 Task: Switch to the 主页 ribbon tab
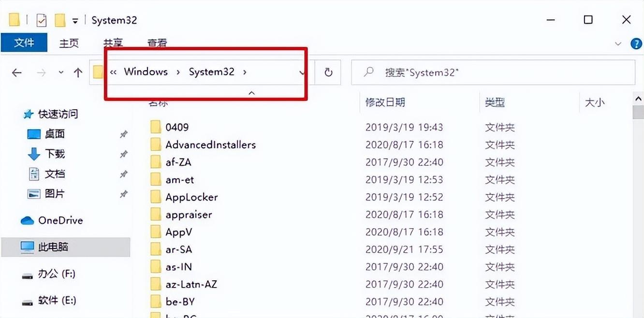pyautogui.click(x=69, y=43)
